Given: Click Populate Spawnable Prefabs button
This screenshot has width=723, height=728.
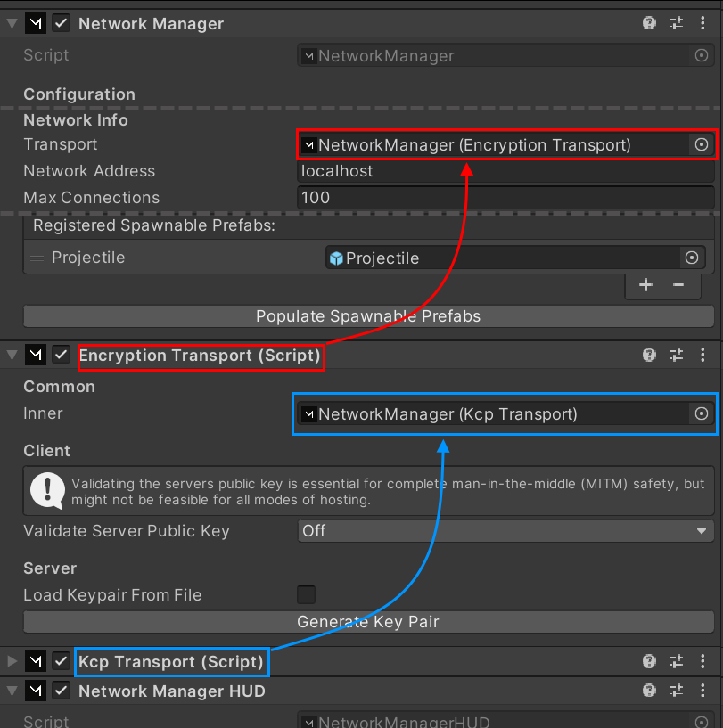Looking at the screenshot, I should (x=368, y=316).
